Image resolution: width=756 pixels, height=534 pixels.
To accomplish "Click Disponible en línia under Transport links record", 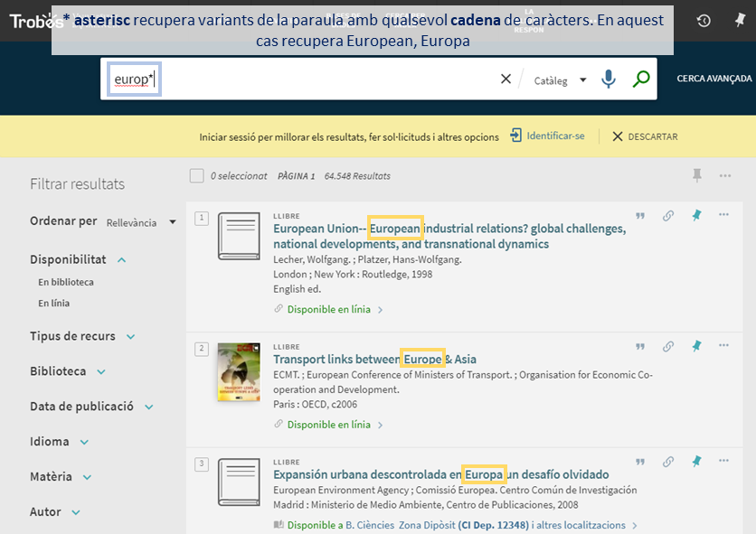I will pos(329,425).
